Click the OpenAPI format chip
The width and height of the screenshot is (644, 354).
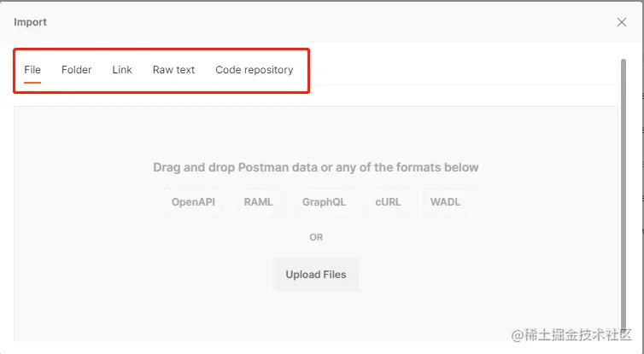coord(193,202)
